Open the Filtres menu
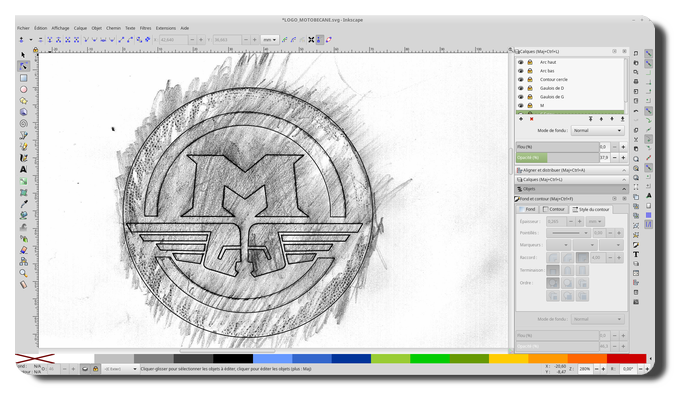 [x=145, y=28]
